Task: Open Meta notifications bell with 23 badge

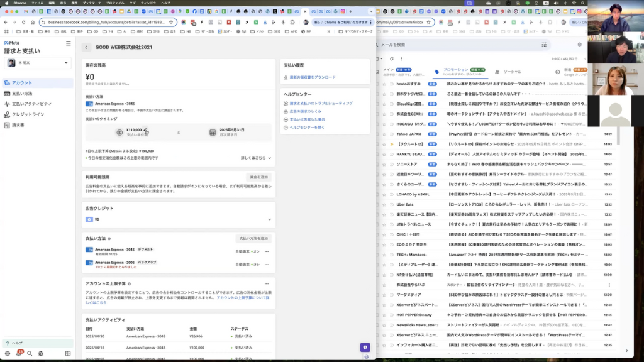Action: point(19,353)
